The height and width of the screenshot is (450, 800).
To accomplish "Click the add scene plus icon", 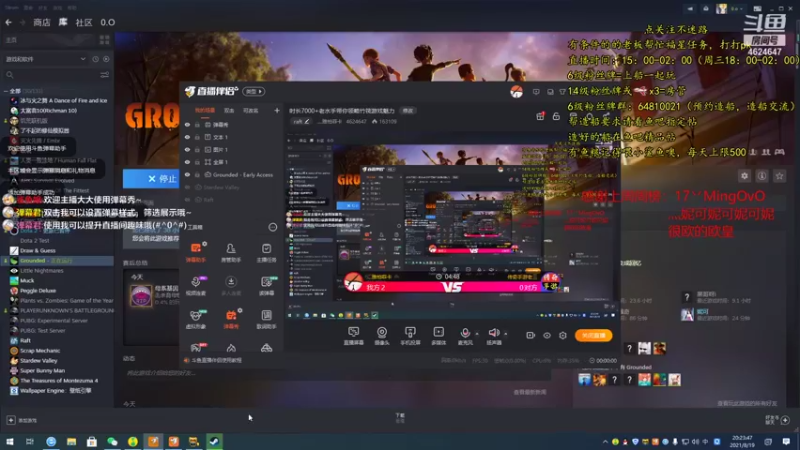I will point(277,110).
